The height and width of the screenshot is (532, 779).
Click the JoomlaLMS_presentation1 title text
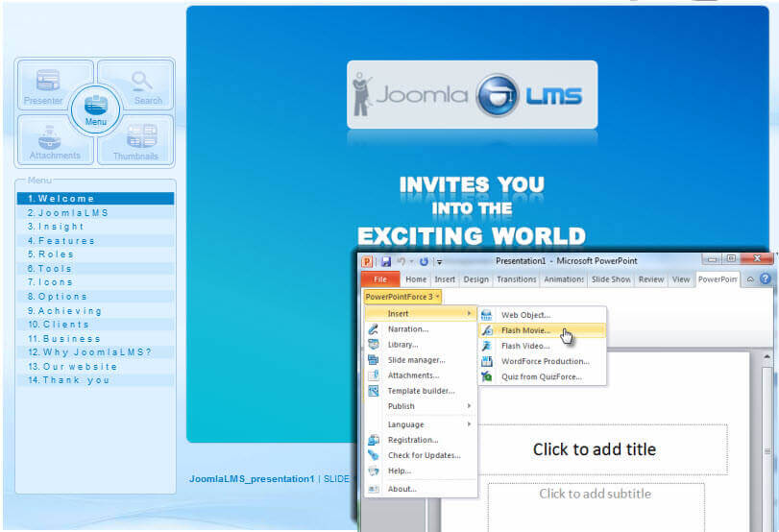pos(252,479)
